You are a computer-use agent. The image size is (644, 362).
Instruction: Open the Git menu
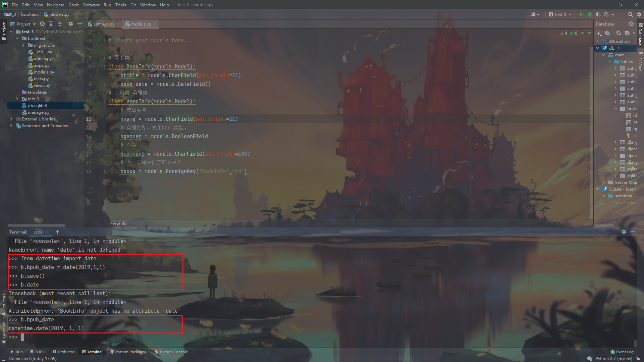(x=133, y=5)
